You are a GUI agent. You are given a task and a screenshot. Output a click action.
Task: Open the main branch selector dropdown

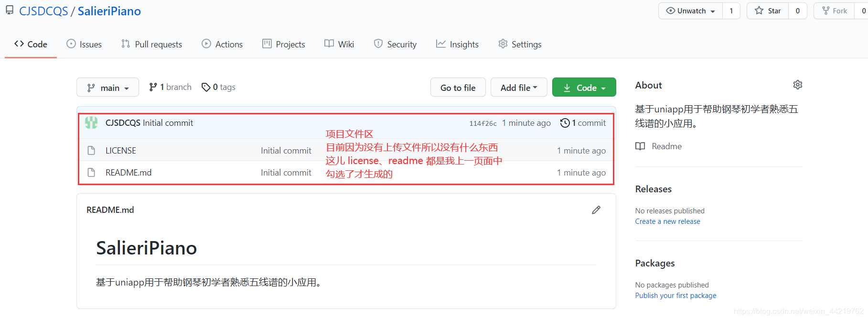point(107,87)
